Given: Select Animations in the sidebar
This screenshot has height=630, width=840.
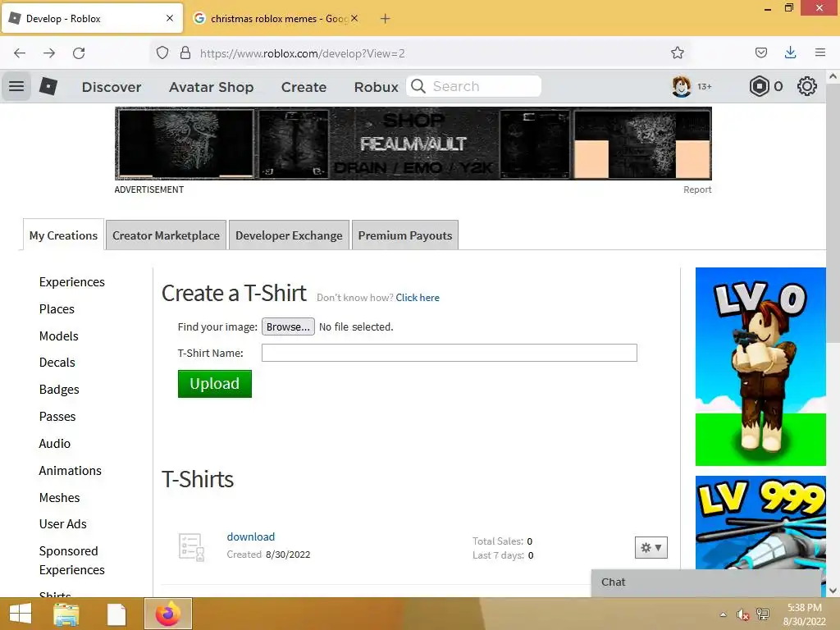Looking at the screenshot, I should coord(71,470).
